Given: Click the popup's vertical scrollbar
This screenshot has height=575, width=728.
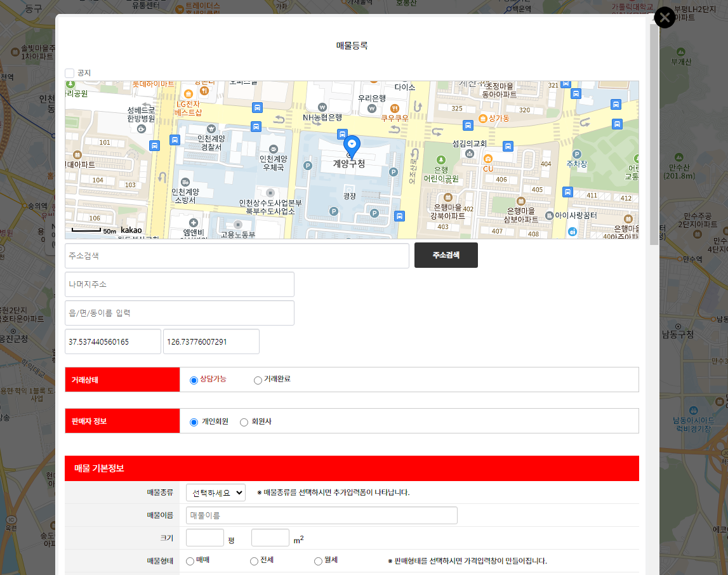Looking at the screenshot, I should (x=654, y=133).
